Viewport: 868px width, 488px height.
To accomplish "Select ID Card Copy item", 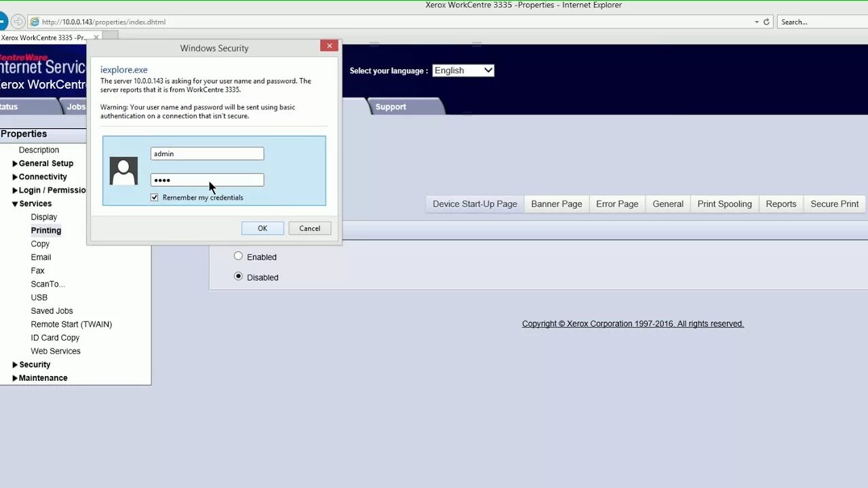I will 55,338.
